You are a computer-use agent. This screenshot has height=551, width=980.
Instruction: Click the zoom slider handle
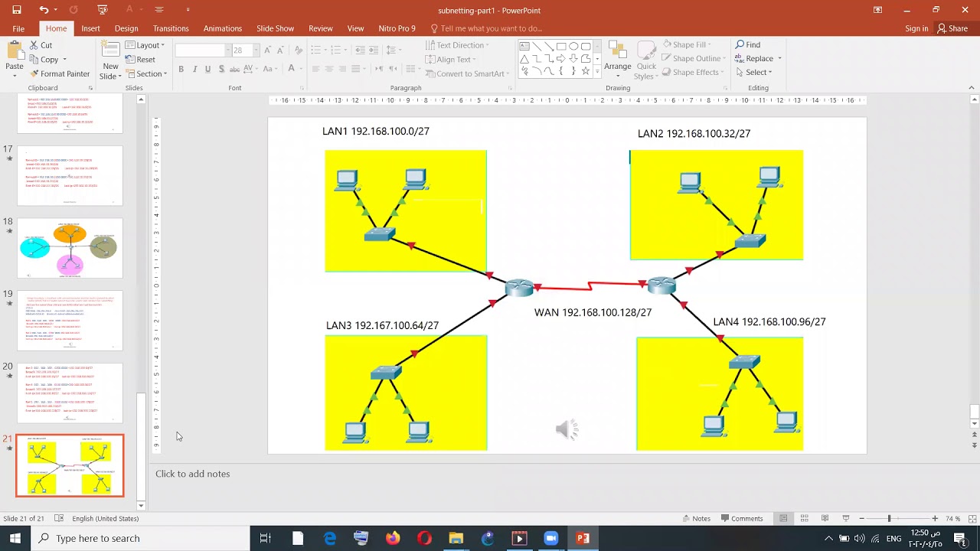[x=889, y=519]
